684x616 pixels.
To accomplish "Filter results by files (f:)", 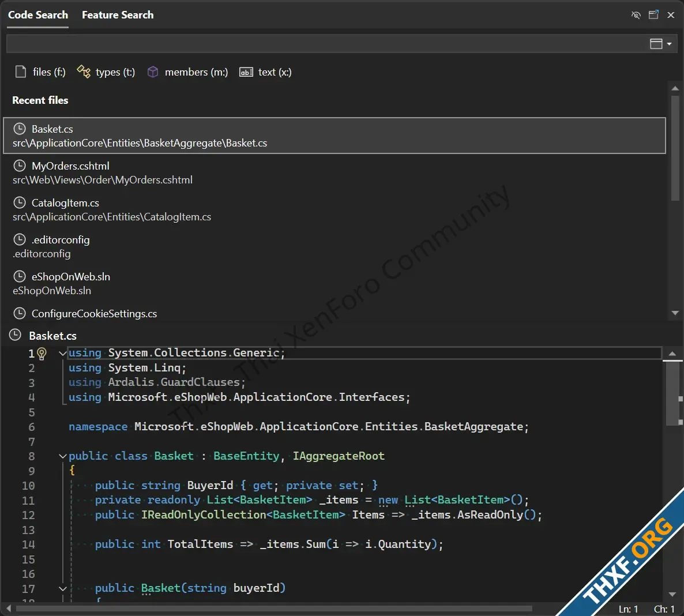I will click(40, 72).
